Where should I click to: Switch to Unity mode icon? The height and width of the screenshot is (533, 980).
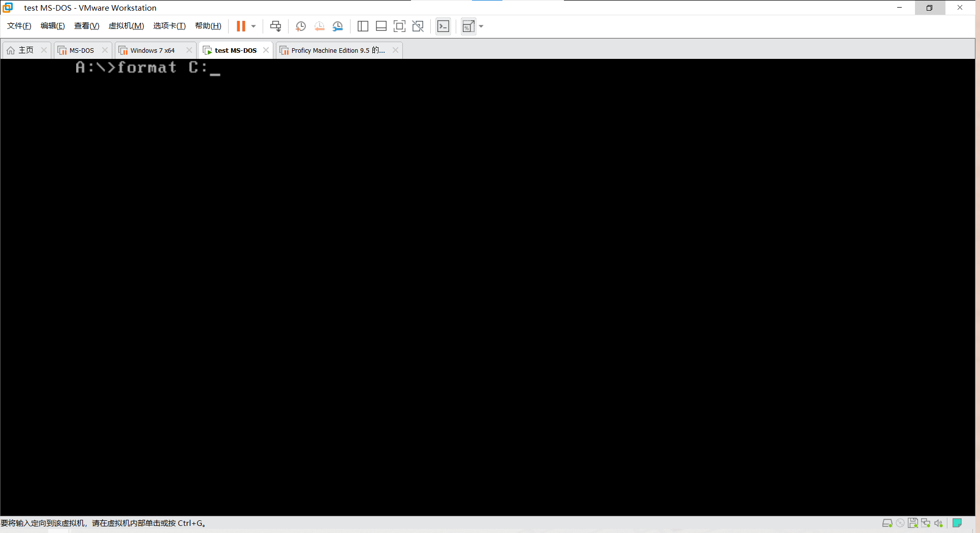(x=418, y=26)
